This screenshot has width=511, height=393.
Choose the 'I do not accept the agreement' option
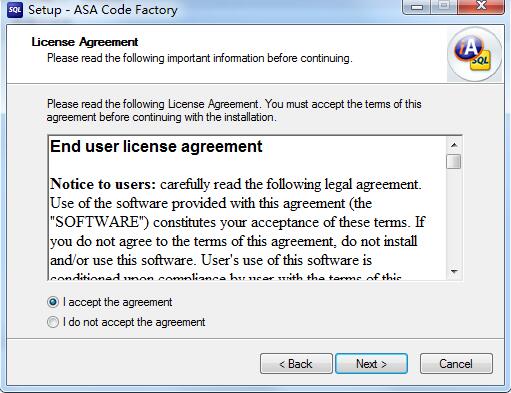53,322
